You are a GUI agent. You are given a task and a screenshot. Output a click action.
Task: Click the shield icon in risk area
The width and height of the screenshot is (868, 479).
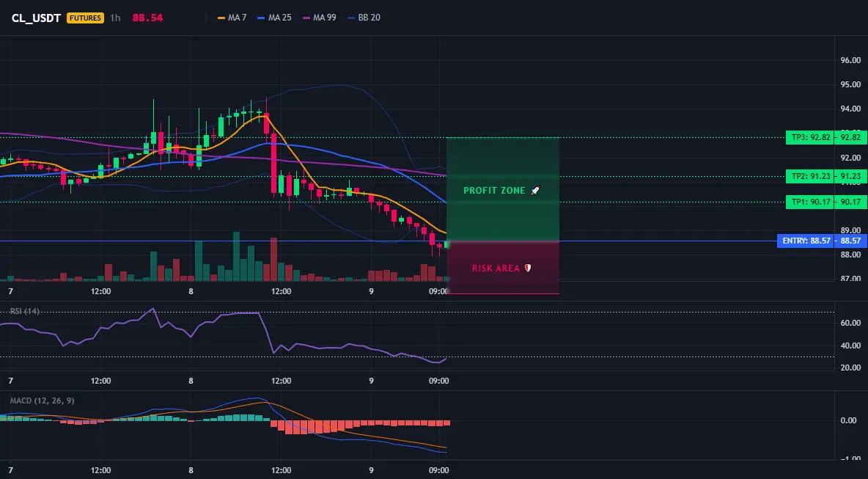click(528, 268)
